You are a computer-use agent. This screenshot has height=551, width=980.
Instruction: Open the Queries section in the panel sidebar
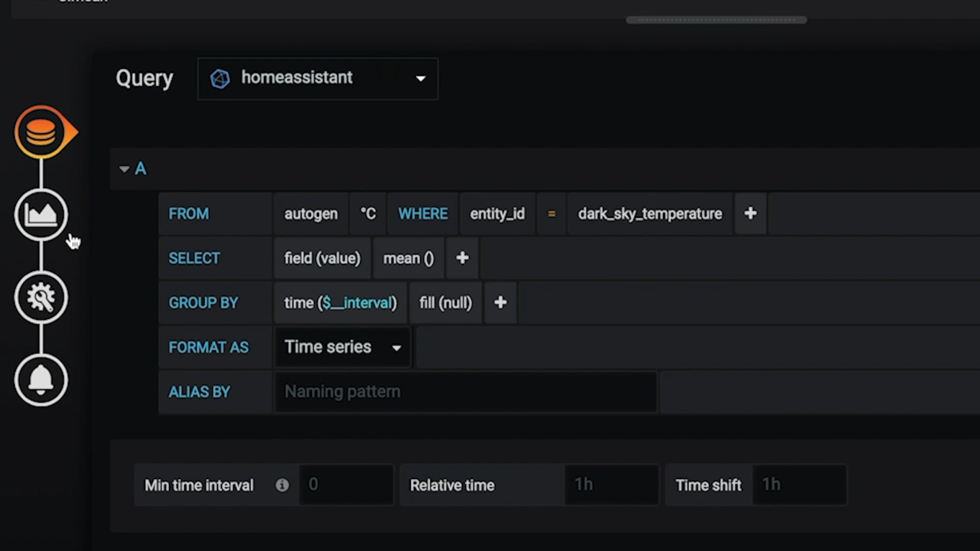click(41, 131)
